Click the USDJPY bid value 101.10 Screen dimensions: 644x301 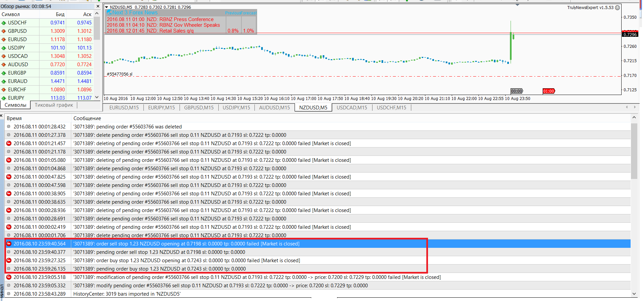tap(58, 48)
